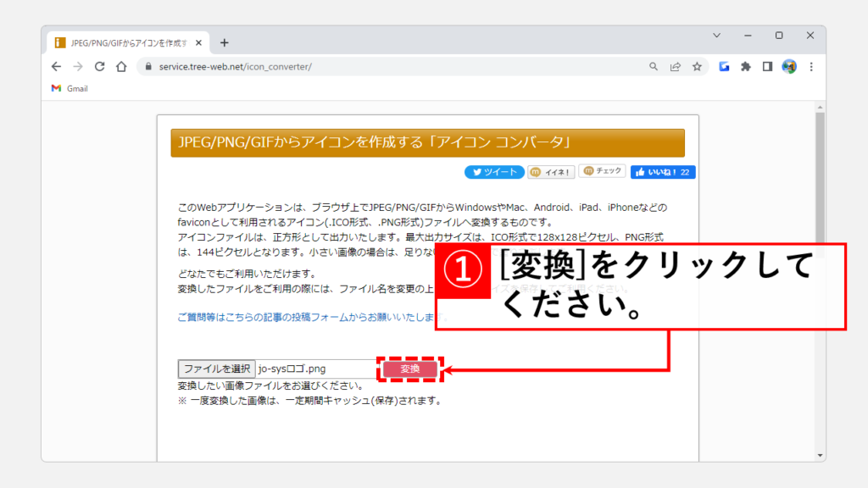Screen dimensions: 868x488
Task: Click the ファイルを選択 file chooser button
Action: pyautogui.click(x=216, y=369)
